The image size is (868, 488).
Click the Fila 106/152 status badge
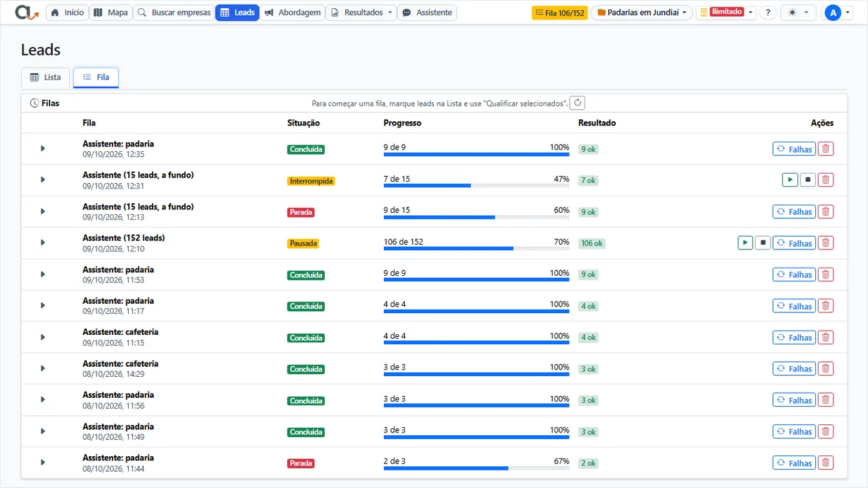(559, 13)
